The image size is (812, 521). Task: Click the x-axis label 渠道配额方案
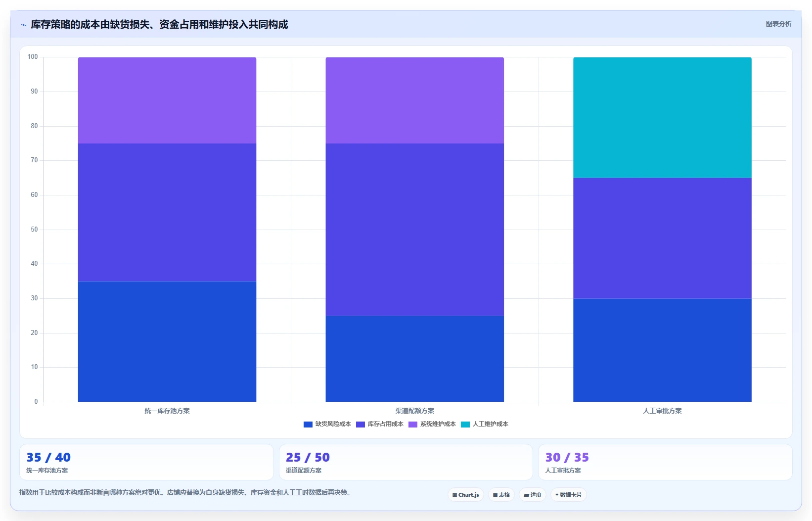[x=414, y=411]
